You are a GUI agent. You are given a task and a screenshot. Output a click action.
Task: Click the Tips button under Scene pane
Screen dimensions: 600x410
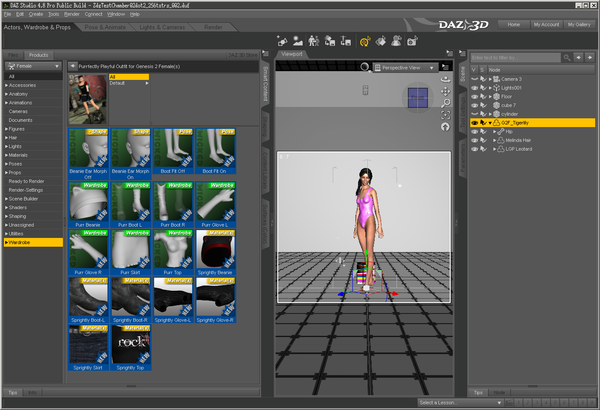coord(478,392)
